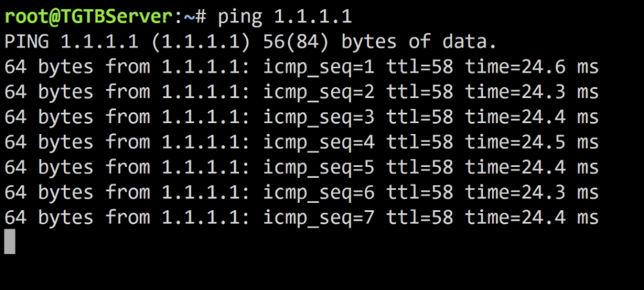644x290 pixels.
Task: Click the icmp_seq=1 reply line
Action: (x=301, y=68)
